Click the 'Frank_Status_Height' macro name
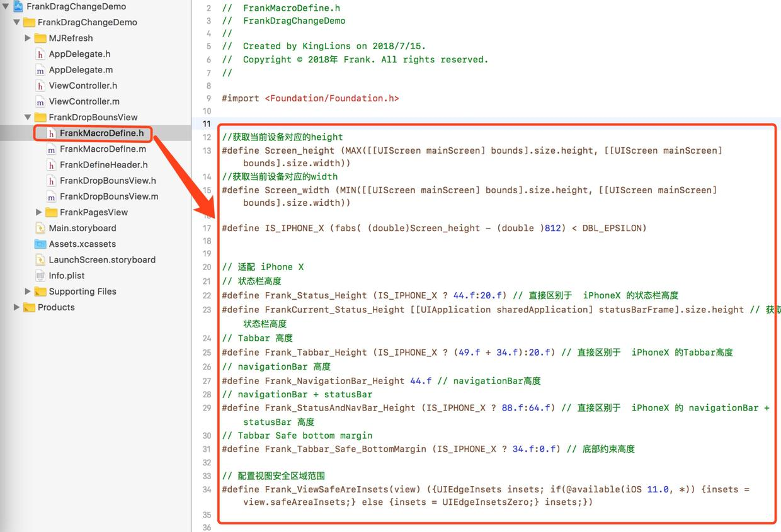This screenshot has width=781, height=532. point(316,295)
